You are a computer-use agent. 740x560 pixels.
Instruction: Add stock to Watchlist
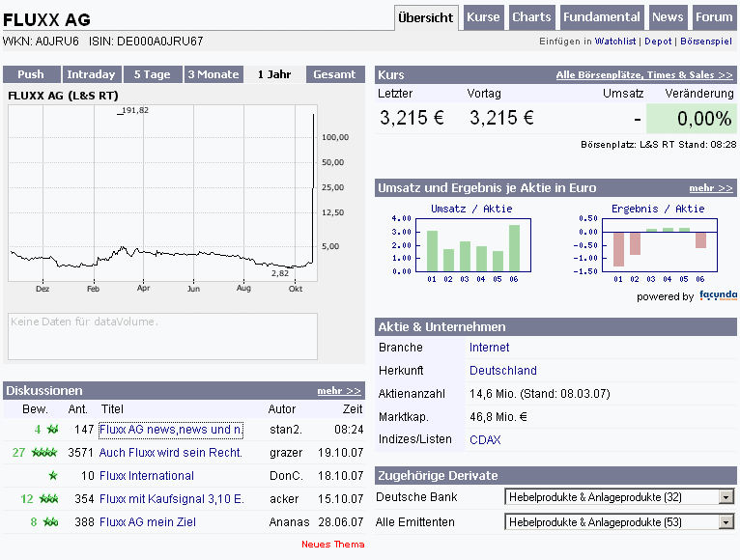(615, 42)
